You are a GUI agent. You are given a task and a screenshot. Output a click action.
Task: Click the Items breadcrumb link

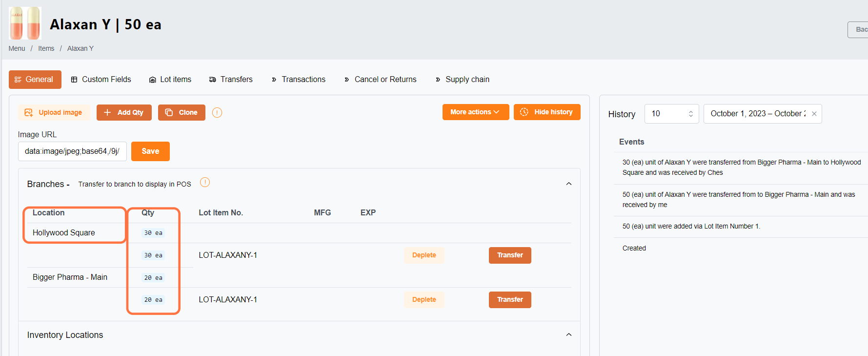click(46, 48)
